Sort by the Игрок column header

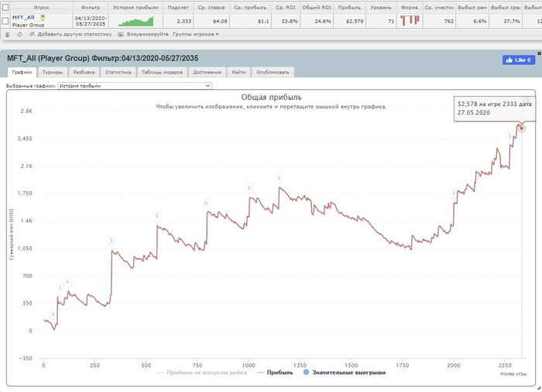coord(42,7)
